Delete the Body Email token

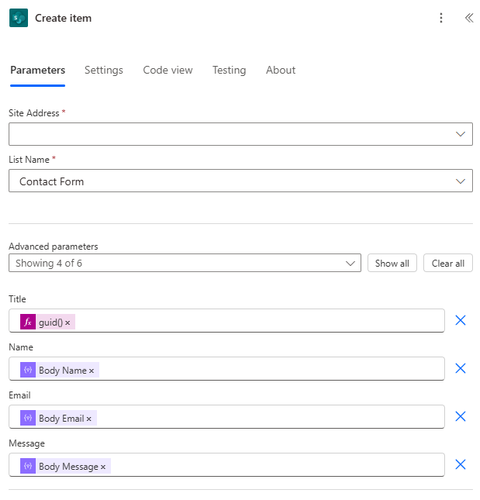tap(89, 419)
